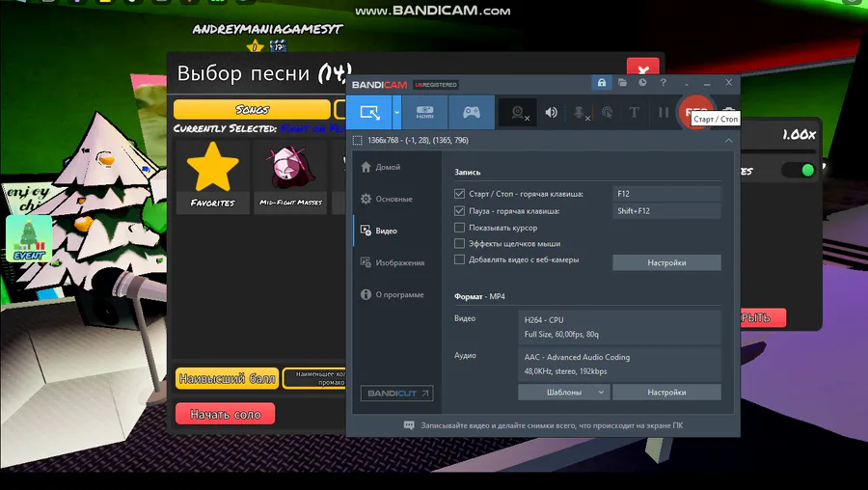
Task: Uncheck Старт / Стоп hotkey checkbox
Action: tap(459, 194)
